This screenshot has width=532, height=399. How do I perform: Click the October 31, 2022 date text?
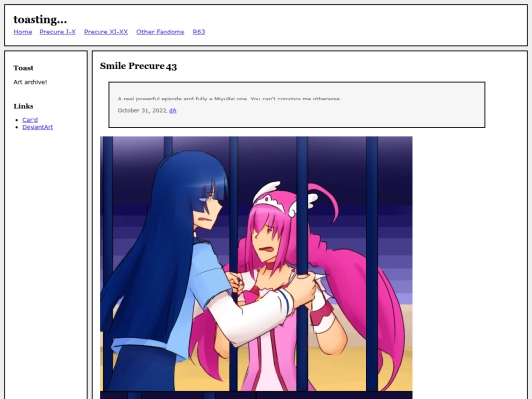point(143,111)
